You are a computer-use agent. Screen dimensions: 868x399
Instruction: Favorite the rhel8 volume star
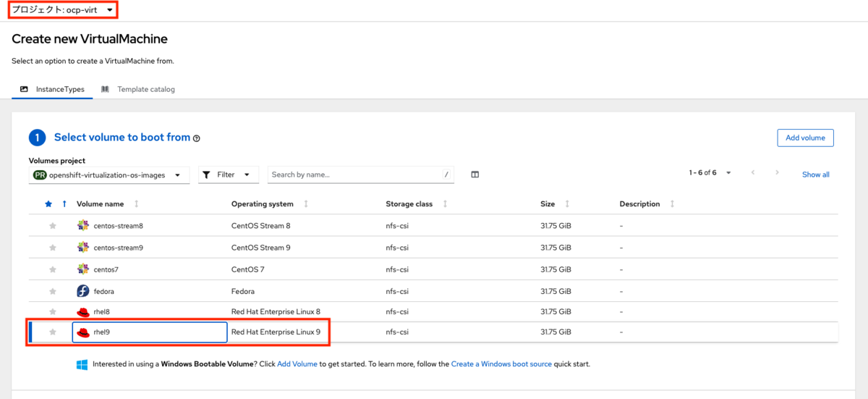(x=53, y=312)
